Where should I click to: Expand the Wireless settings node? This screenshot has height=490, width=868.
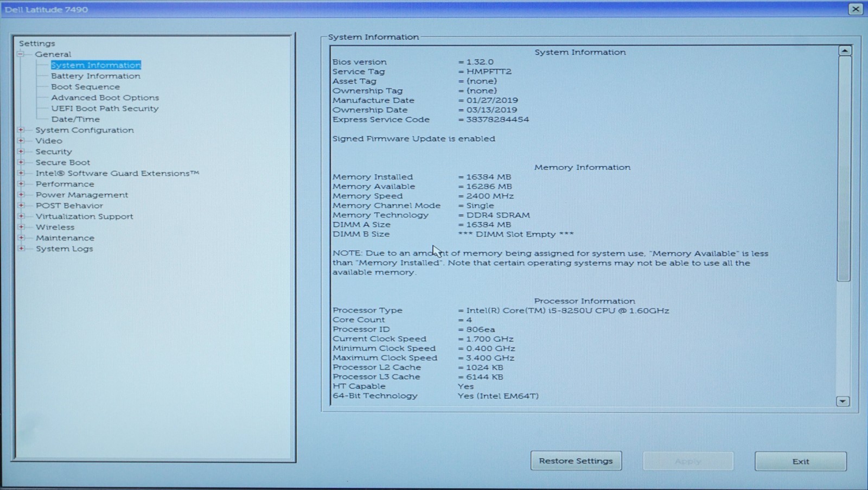coord(21,227)
